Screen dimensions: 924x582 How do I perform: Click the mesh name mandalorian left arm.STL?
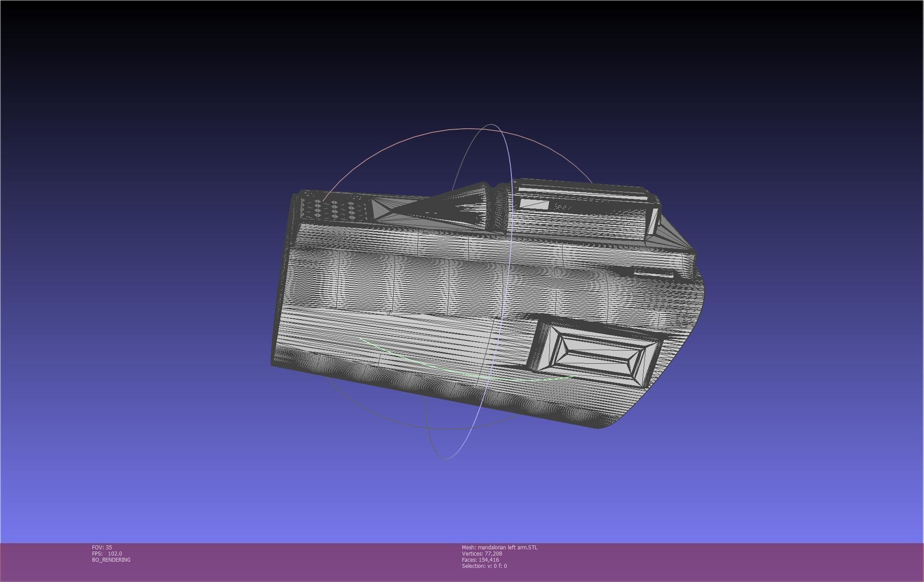pos(508,547)
